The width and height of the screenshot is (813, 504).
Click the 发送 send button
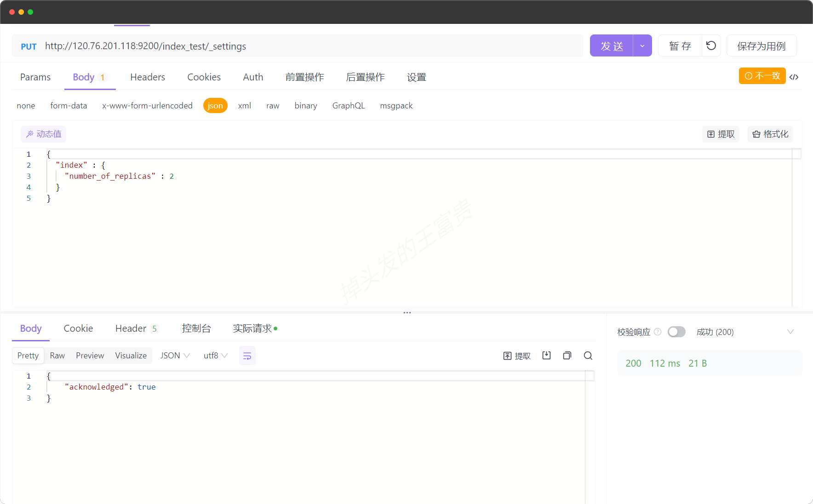(612, 45)
